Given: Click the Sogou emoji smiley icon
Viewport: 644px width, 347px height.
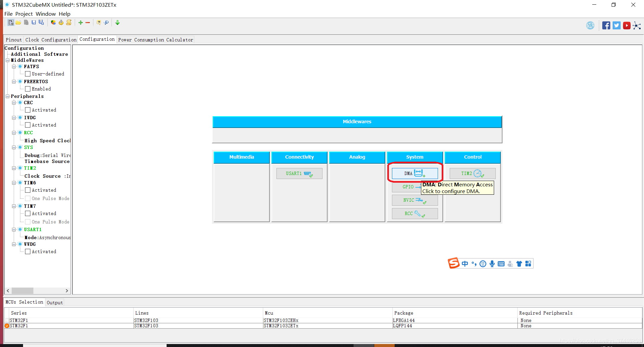Looking at the screenshot, I should [483, 264].
